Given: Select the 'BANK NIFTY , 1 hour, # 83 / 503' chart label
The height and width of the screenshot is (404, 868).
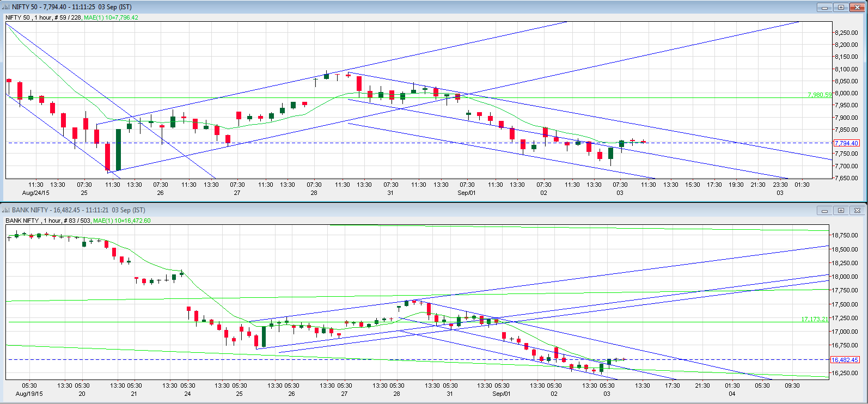Looking at the screenshot, I should [49, 221].
